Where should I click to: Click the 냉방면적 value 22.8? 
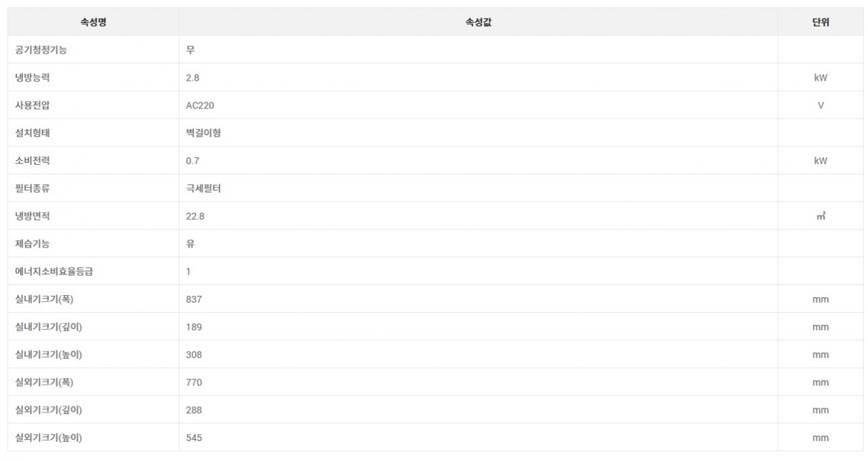pyautogui.click(x=195, y=216)
